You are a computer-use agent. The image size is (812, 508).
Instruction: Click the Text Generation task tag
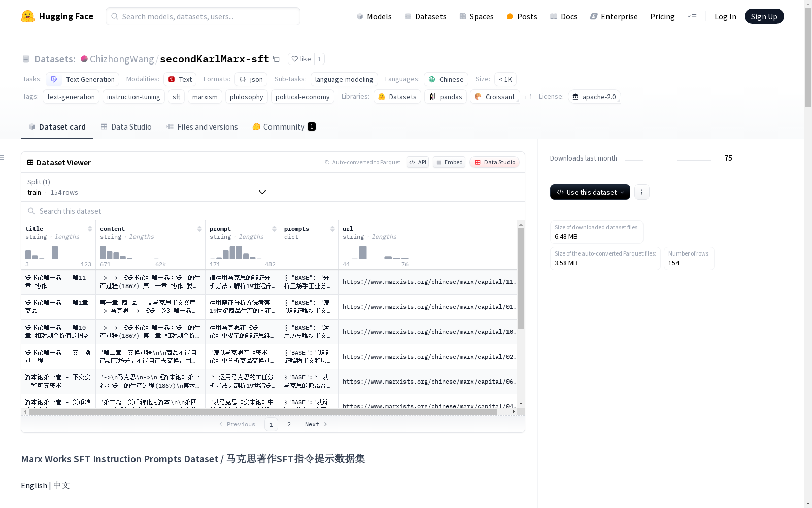pyautogui.click(x=83, y=79)
